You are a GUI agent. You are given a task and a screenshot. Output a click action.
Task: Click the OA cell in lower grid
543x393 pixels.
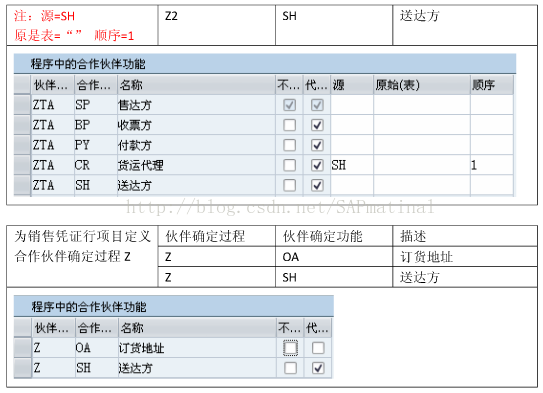coord(97,348)
